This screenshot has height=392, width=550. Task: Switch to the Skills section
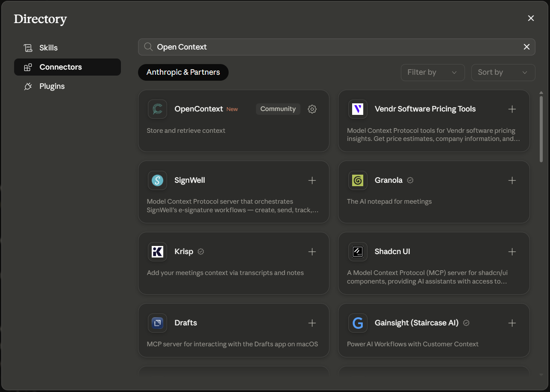(x=68, y=48)
